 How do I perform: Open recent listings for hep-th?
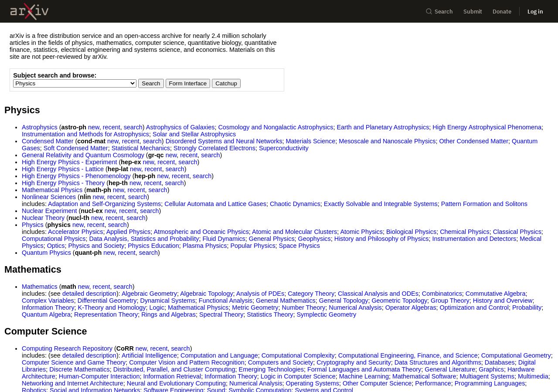point(153,183)
